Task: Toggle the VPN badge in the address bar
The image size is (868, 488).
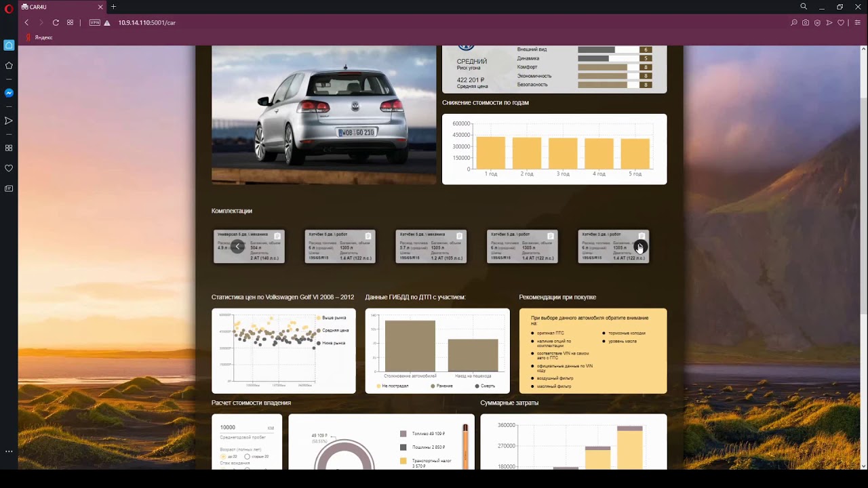Action: pos(95,22)
